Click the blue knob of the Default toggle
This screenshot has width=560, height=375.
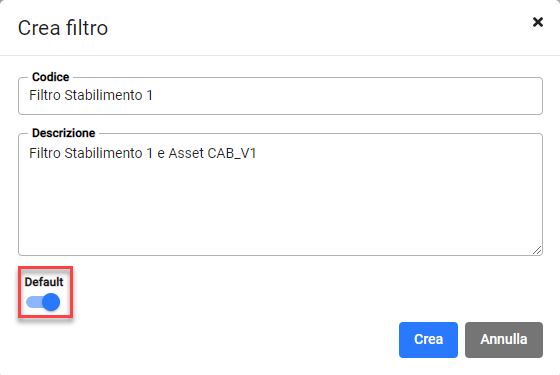pyautogui.click(x=51, y=302)
